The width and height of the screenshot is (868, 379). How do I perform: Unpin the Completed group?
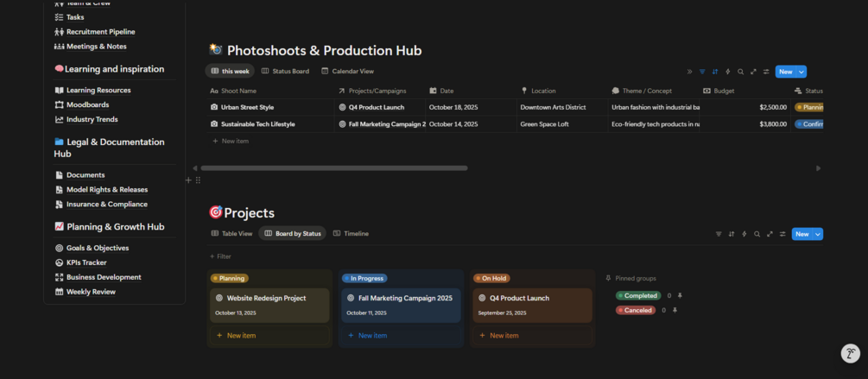click(680, 295)
